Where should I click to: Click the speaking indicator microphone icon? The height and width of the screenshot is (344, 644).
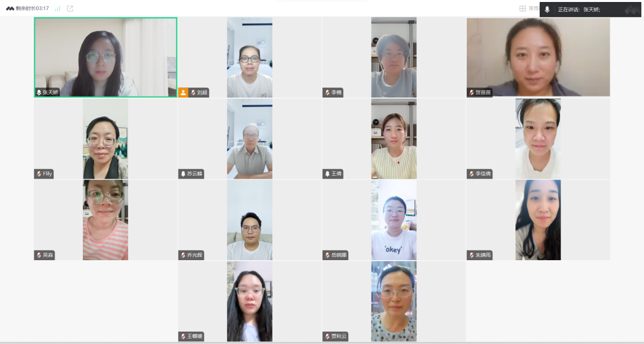click(x=547, y=10)
